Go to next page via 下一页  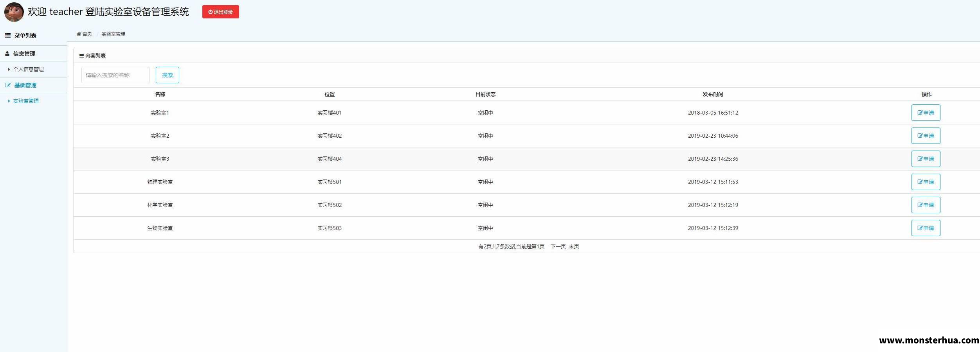558,246
